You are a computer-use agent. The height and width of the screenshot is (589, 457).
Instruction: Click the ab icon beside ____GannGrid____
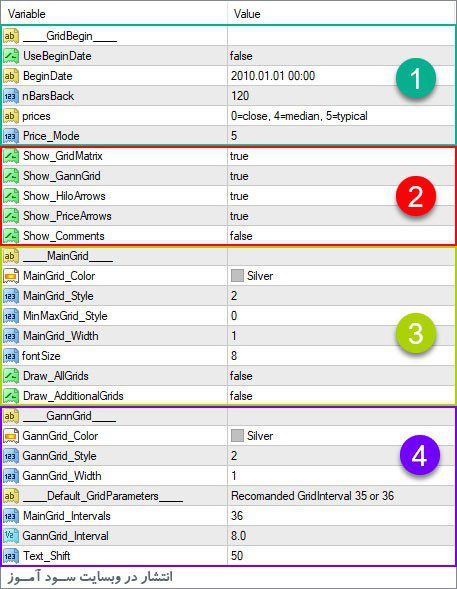click(x=11, y=416)
